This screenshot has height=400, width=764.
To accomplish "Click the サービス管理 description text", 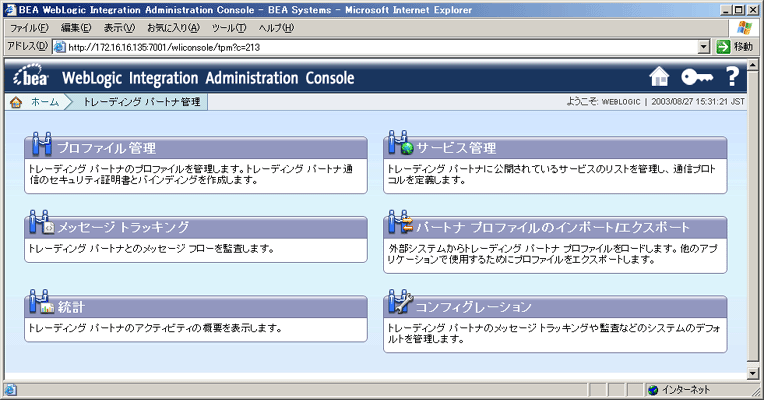I will 551,174.
